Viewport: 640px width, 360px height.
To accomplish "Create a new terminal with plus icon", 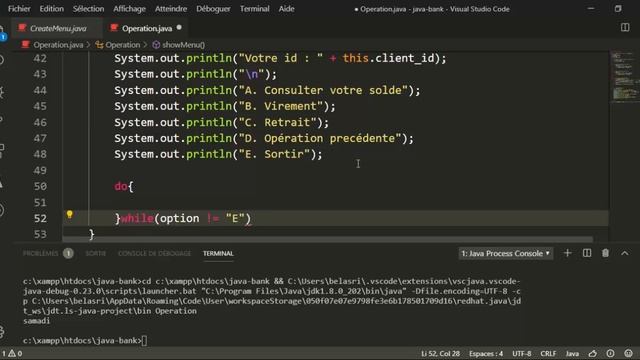I will coord(567,253).
